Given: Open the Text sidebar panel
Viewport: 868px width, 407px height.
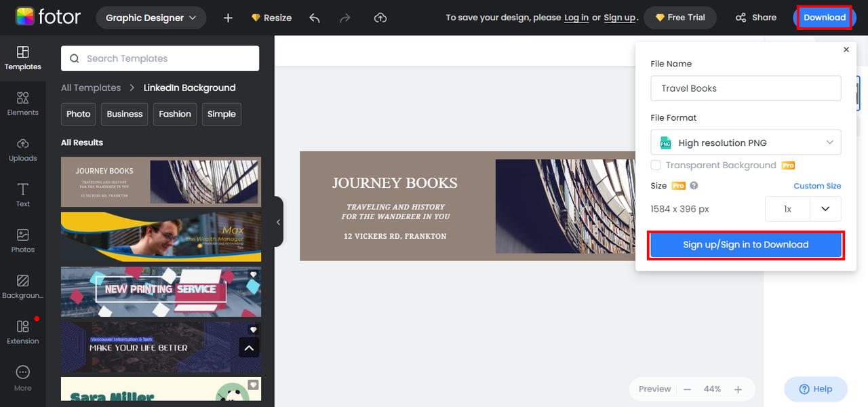Looking at the screenshot, I should tap(23, 195).
